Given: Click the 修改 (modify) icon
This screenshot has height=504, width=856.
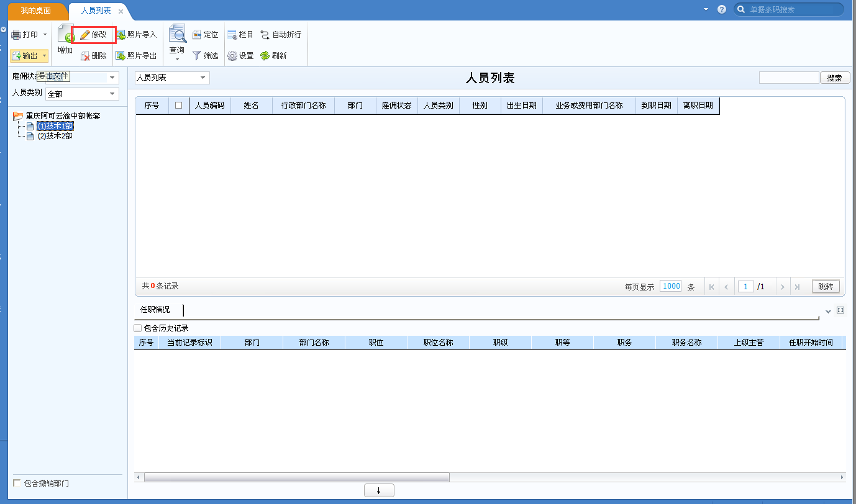Looking at the screenshot, I should coord(94,34).
